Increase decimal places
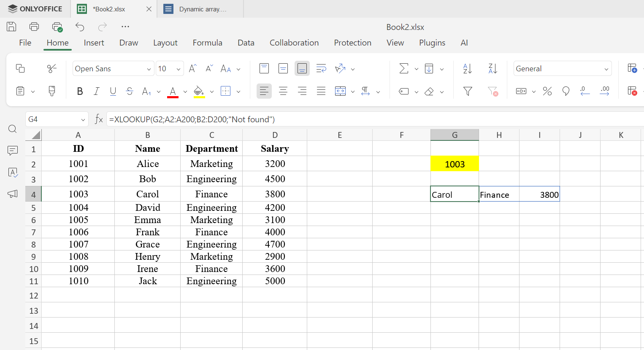Viewport: 644px width, 350px height. (x=605, y=91)
